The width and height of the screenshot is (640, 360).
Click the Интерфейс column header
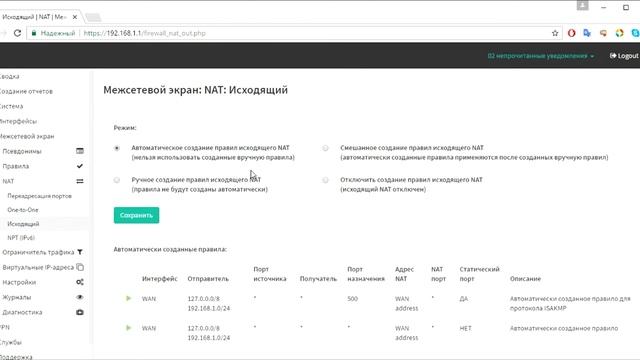[160, 279]
